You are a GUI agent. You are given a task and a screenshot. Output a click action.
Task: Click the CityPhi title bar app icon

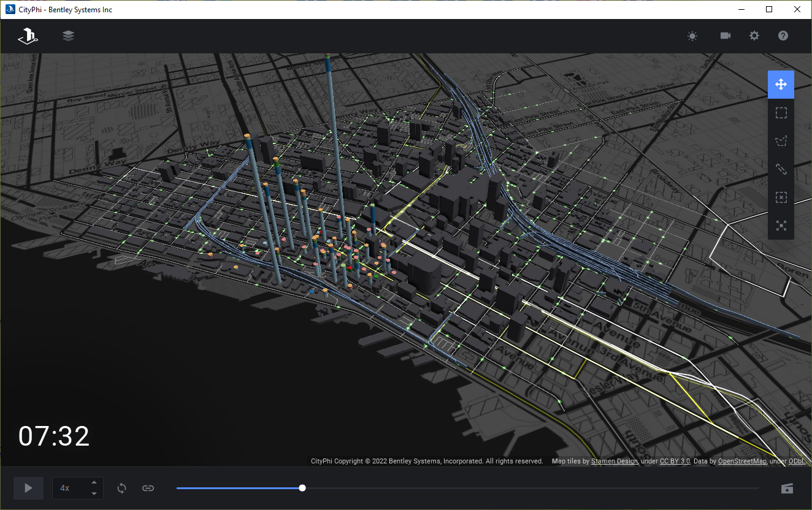click(x=10, y=10)
